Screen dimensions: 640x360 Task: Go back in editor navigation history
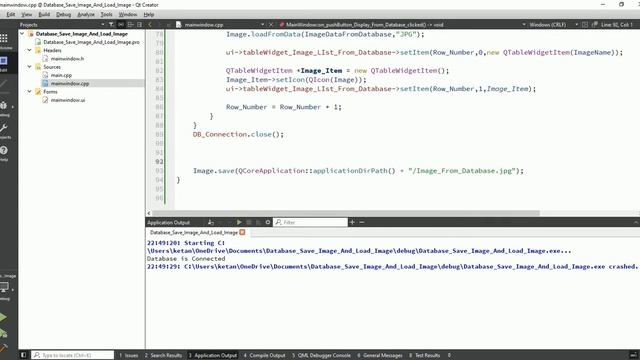click(x=150, y=24)
